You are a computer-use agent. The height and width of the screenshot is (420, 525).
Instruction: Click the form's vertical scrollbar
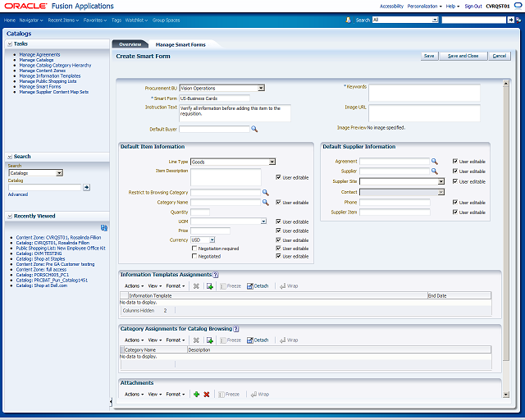[506, 223]
